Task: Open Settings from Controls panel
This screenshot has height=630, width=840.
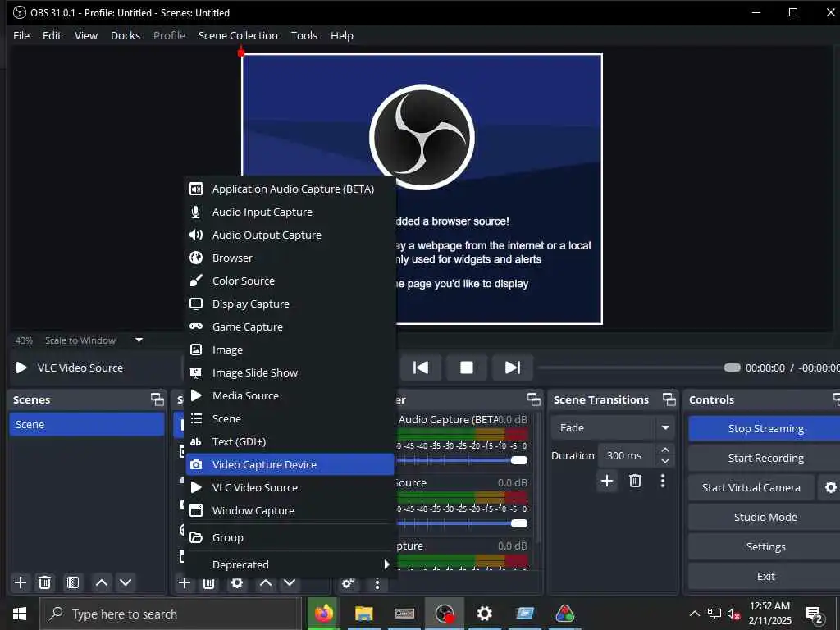Action: tap(765, 546)
